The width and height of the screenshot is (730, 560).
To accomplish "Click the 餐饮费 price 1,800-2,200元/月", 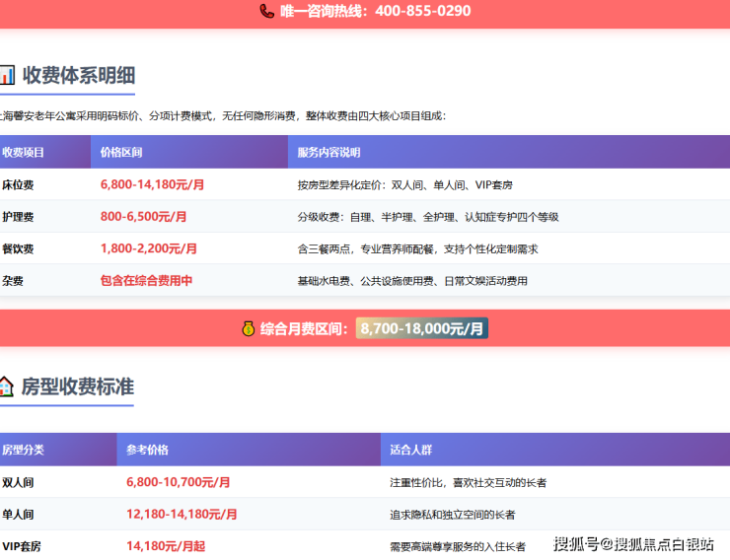I will 148,248.
